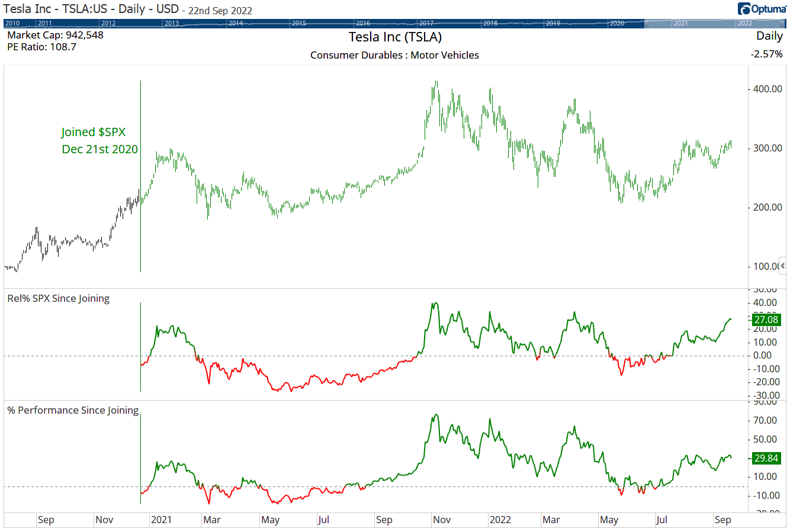The width and height of the screenshot is (790, 532).
Task: Click the 400.00 price axis label
Action: coord(767,89)
